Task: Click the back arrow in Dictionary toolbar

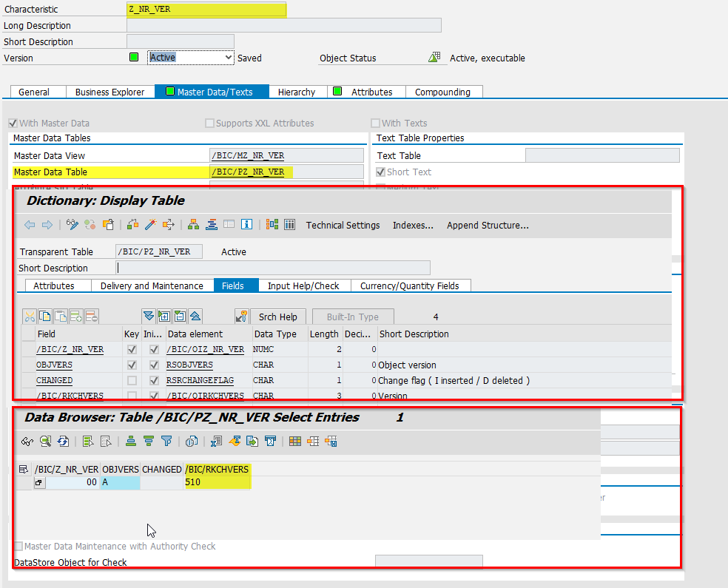Action: point(29,225)
